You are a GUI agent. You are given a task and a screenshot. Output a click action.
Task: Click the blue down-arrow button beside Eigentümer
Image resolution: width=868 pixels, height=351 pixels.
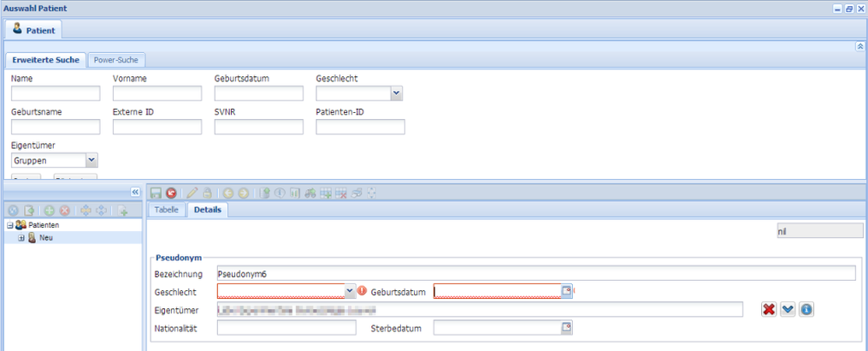(x=788, y=309)
